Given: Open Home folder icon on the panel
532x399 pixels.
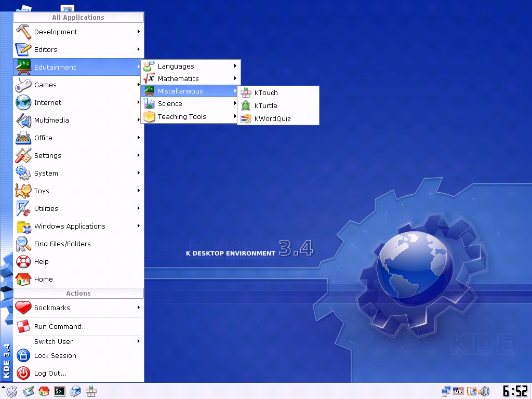Looking at the screenshot, I should click(44, 392).
